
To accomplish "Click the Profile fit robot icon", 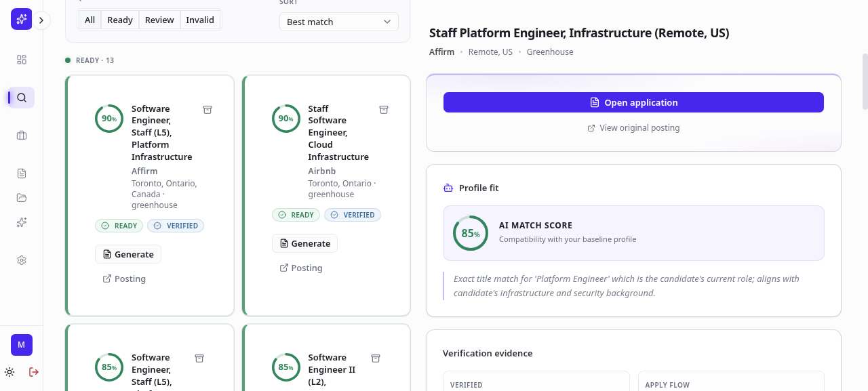I will (448, 188).
